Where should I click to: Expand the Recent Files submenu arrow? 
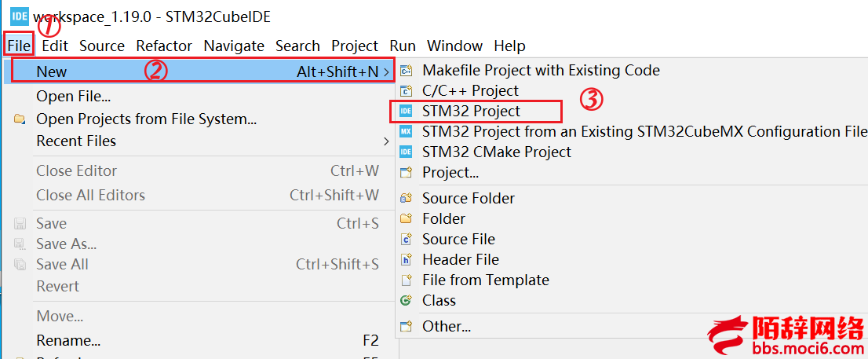point(386,141)
